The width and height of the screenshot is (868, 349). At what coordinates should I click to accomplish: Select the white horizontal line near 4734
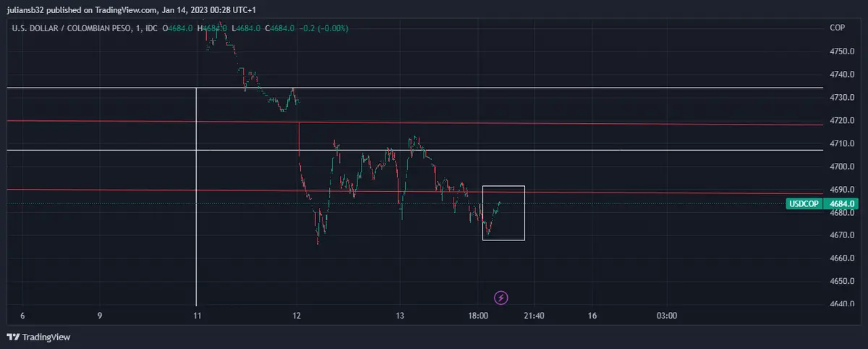tap(415, 88)
